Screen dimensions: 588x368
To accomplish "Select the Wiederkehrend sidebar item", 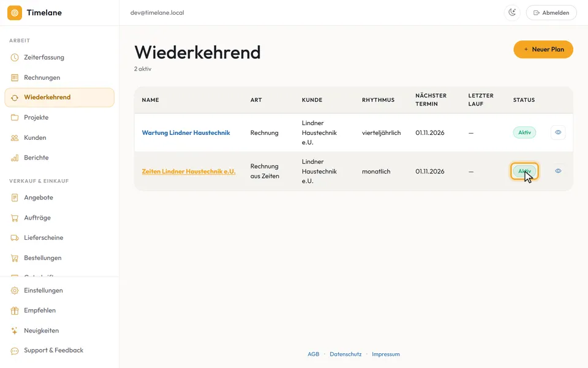I will [x=59, y=98].
